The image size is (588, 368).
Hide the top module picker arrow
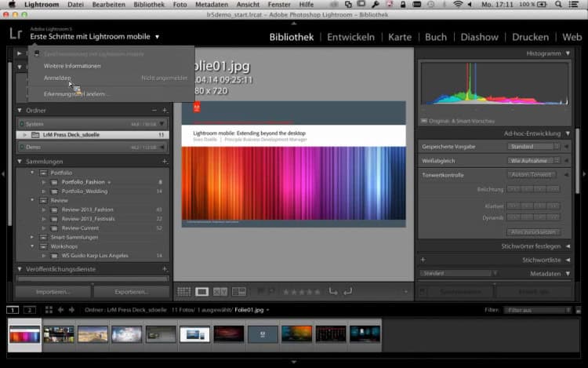(294, 24)
